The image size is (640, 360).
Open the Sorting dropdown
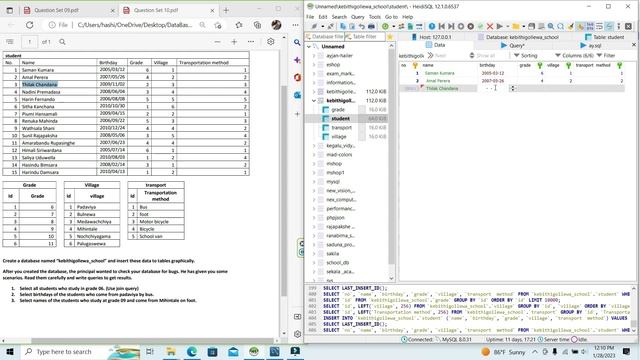point(526,55)
